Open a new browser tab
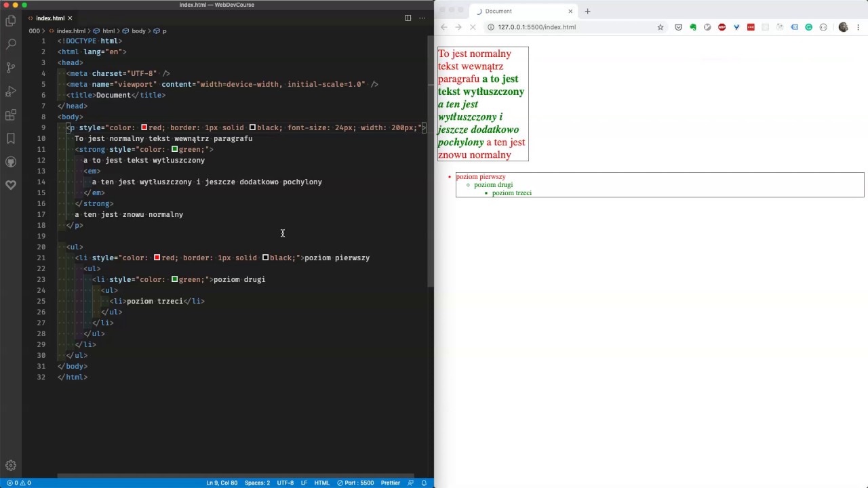 pyautogui.click(x=587, y=11)
